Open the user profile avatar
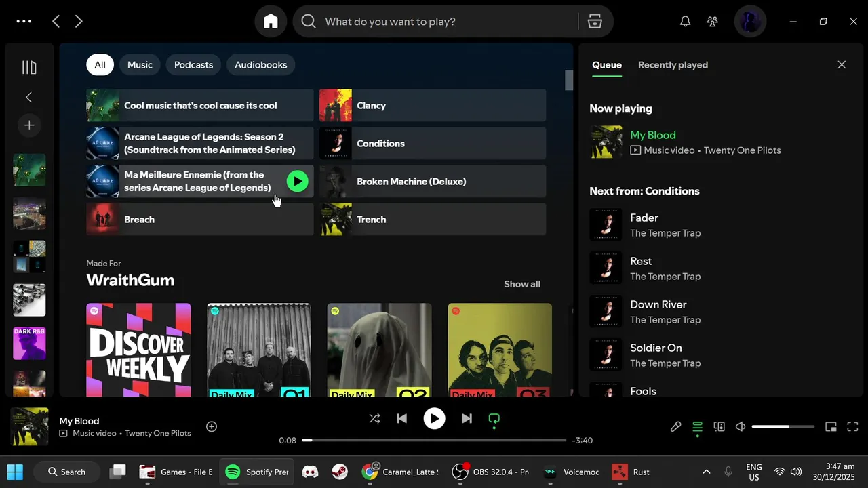This screenshot has height=488, width=868. pyautogui.click(x=750, y=22)
